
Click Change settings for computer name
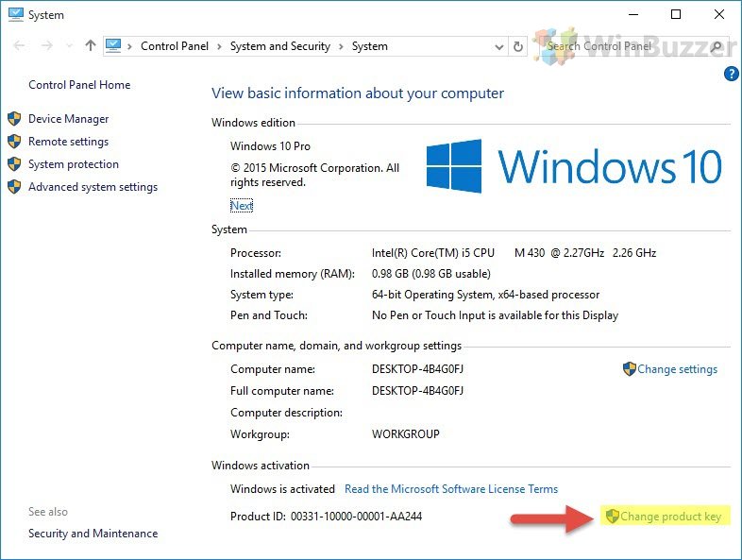click(677, 369)
